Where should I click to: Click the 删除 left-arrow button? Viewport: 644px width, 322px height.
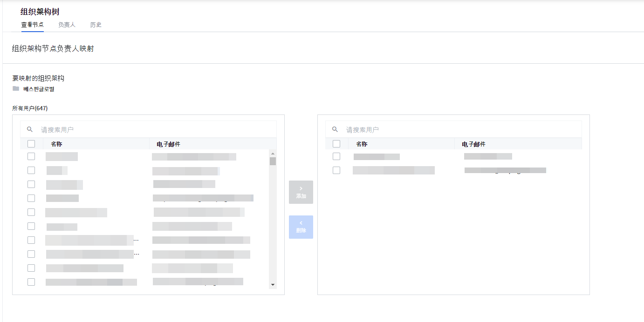click(301, 227)
